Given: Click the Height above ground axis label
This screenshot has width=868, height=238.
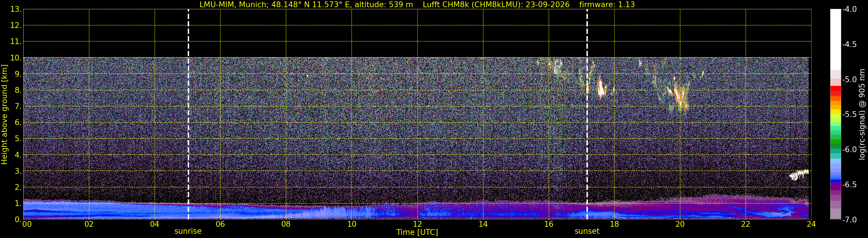Looking at the screenshot, I should tap(4, 115).
